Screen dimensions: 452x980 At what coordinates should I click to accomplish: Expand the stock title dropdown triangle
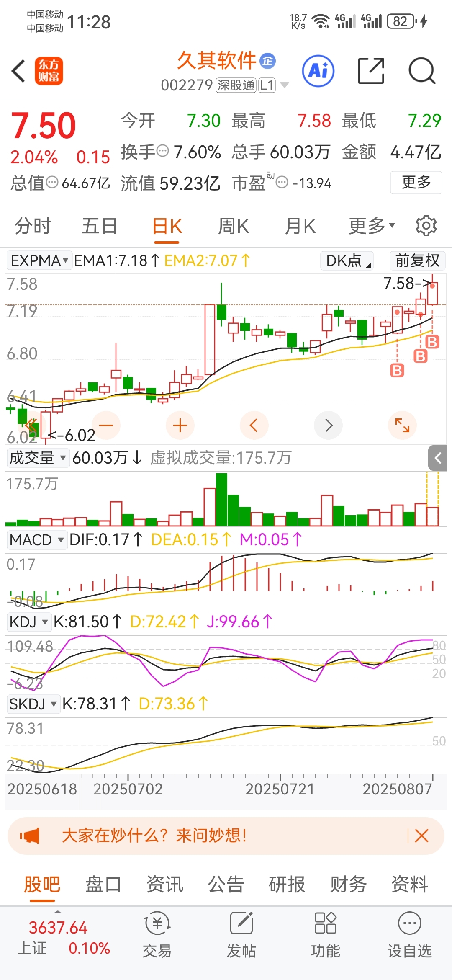click(285, 85)
